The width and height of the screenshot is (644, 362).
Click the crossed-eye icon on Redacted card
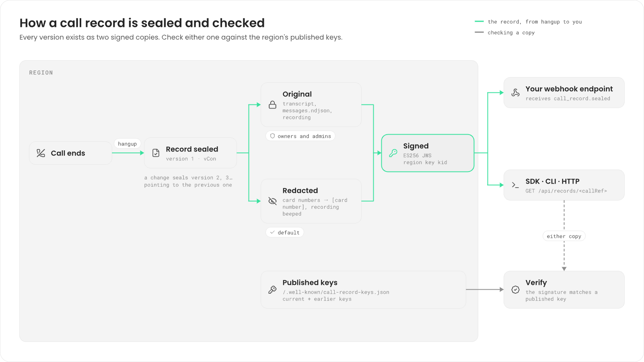coord(272,201)
